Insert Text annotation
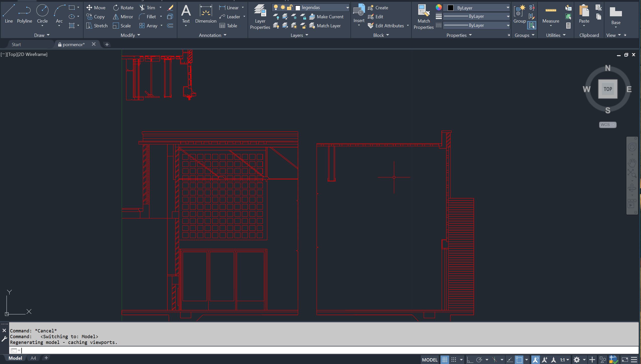641x364 pixels. pyautogui.click(x=186, y=14)
